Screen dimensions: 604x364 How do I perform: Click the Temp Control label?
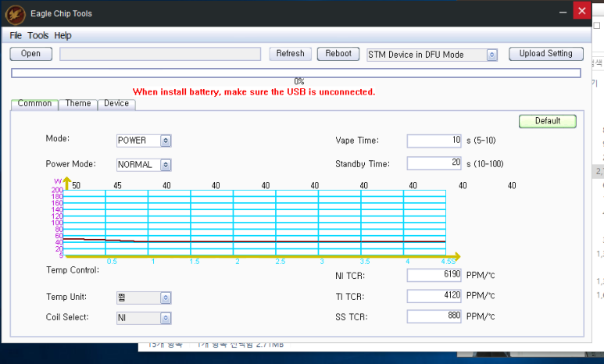tap(73, 270)
